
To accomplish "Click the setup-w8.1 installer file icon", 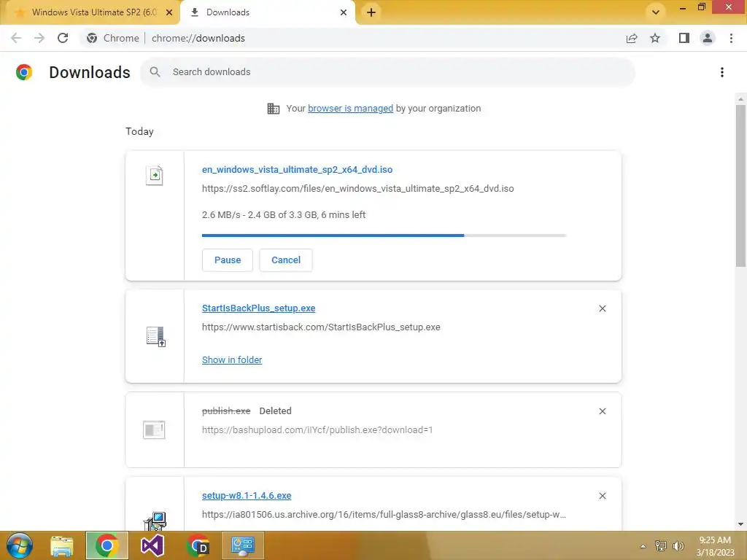I will click(x=155, y=521).
